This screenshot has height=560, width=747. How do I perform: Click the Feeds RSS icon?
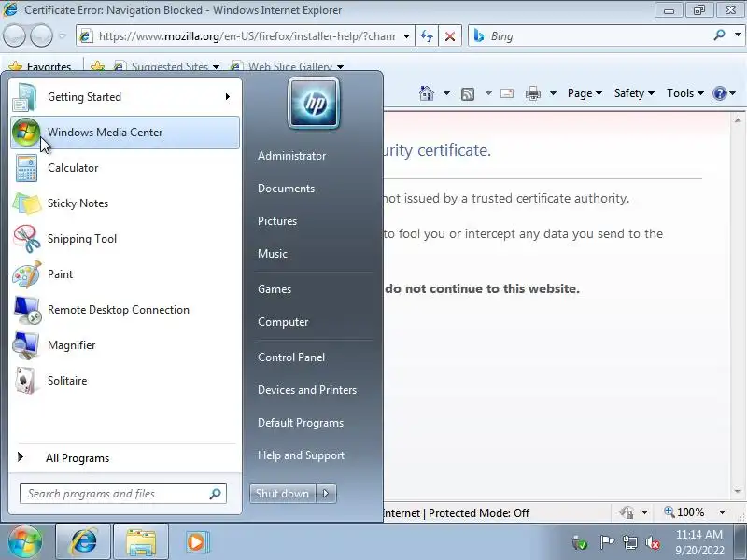468,94
